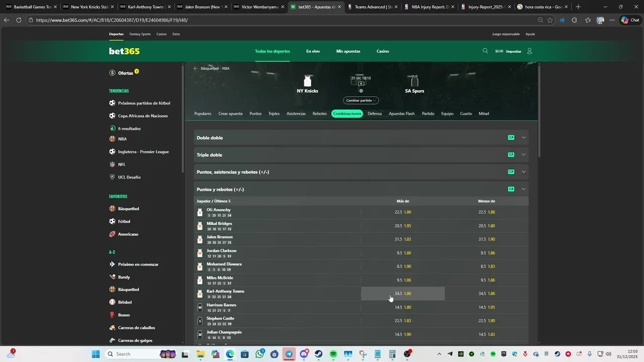Viewport: 644px width, 362px height.
Task: Click the 6 resultados icon in sidebar
Action: tap(112, 128)
